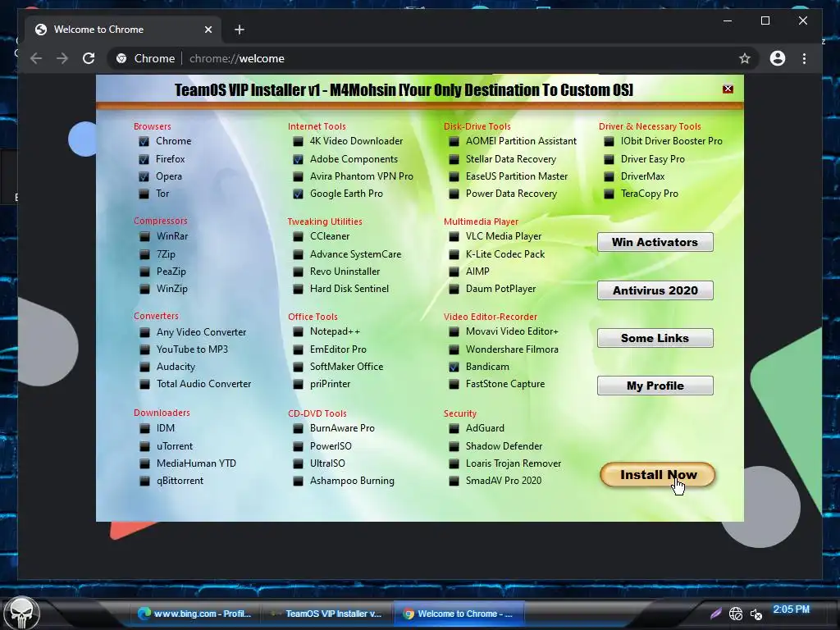This screenshot has width=840, height=630.
Task: Check Wondershare Filmora checkbox
Action: point(454,349)
